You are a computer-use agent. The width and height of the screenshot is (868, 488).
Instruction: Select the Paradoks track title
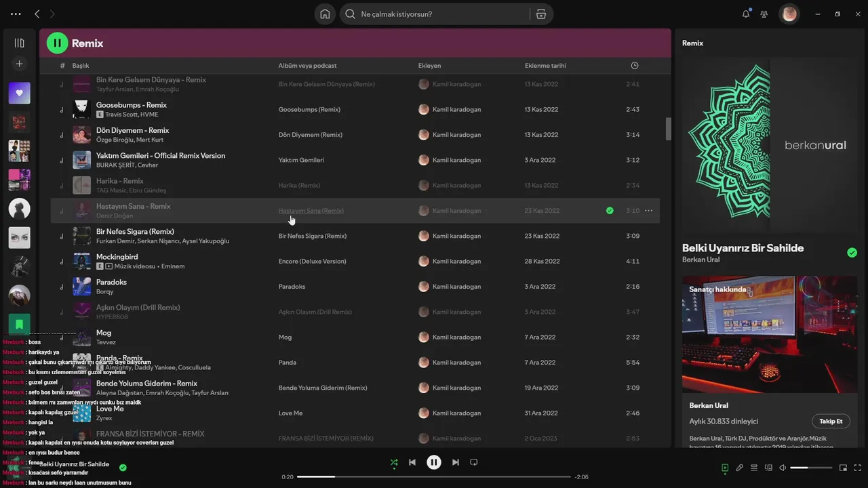(111, 282)
